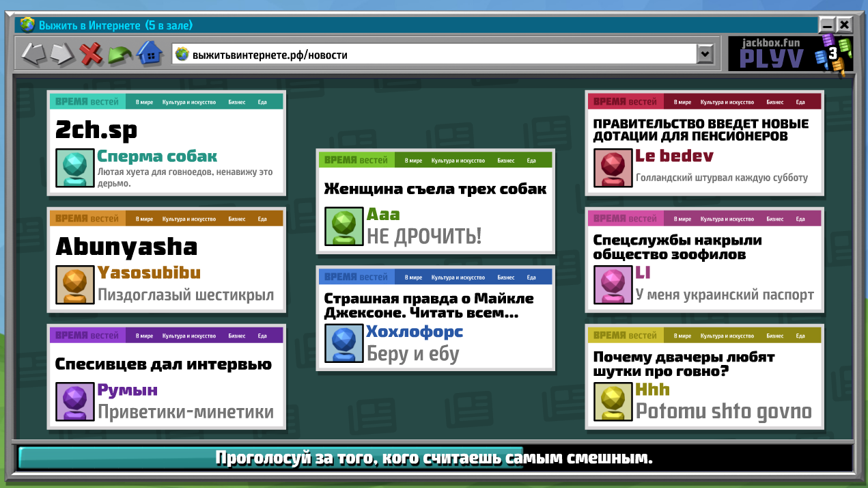The width and height of the screenshot is (868, 488).
Task: Vote for the Abunyasha headline
Action: pyautogui.click(x=126, y=247)
